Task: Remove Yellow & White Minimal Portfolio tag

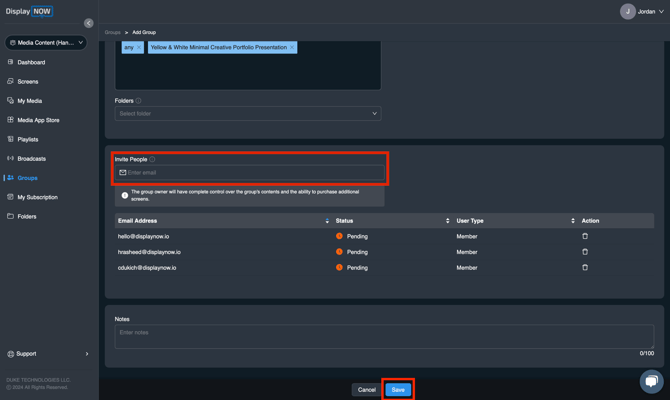Action: click(x=292, y=48)
